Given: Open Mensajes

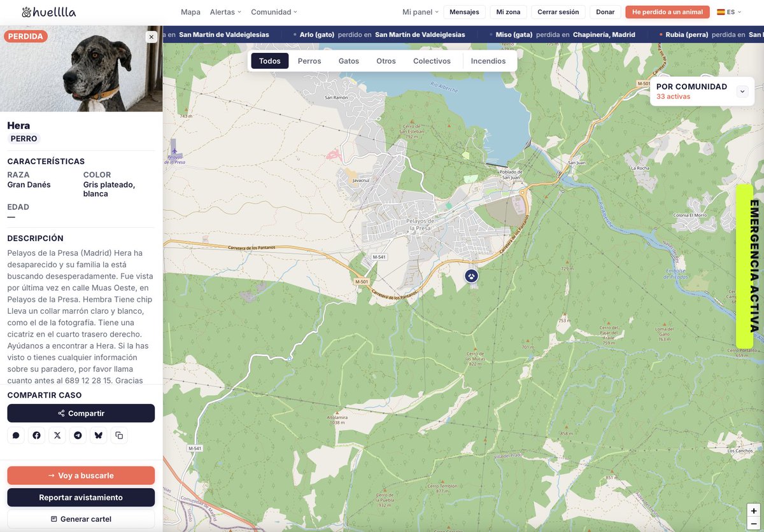Looking at the screenshot, I should point(464,12).
